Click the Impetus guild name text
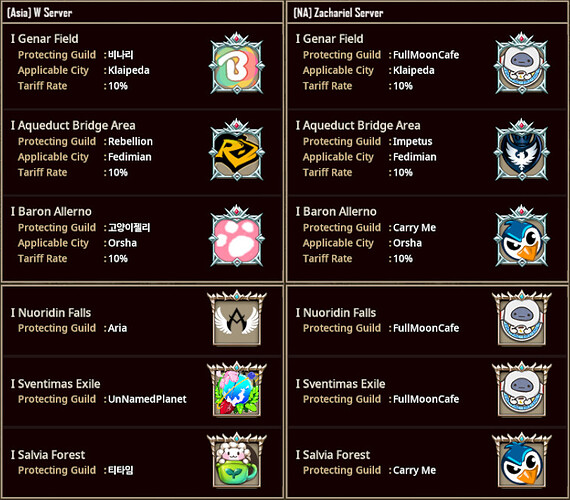Image resolution: width=570 pixels, height=500 pixels. tap(413, 141)
